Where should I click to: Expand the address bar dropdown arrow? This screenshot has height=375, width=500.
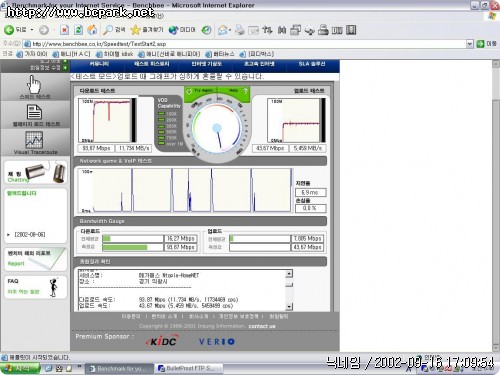(470, 44)
